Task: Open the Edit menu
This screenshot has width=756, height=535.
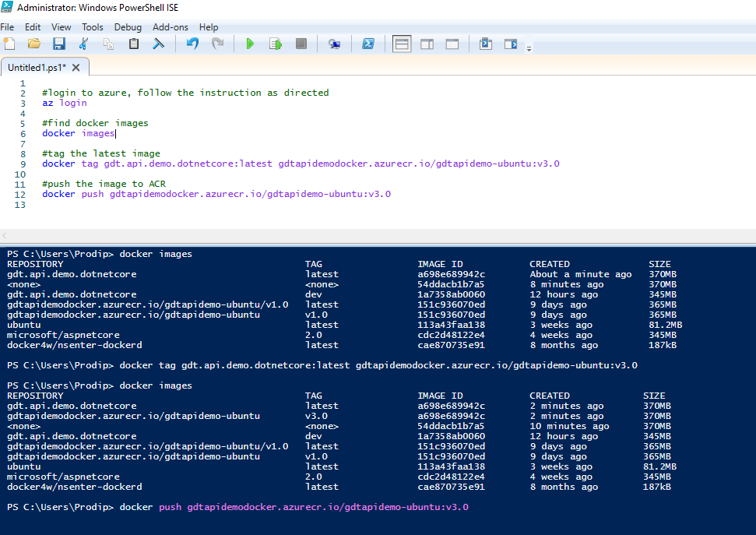Action: click(x=33, y=27)
